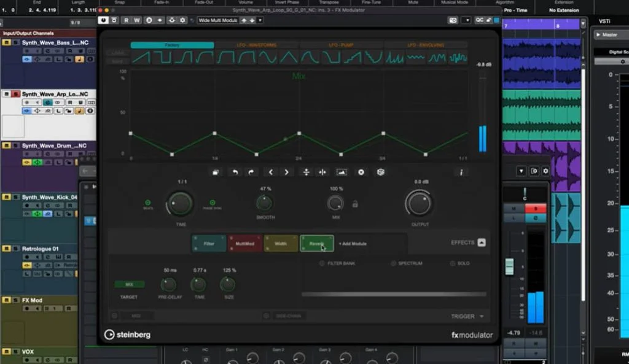The width and height of the screenshot is (629, 364).
Task: Switch to the Factory curve preset tab
Action: (x=172, y=45)
